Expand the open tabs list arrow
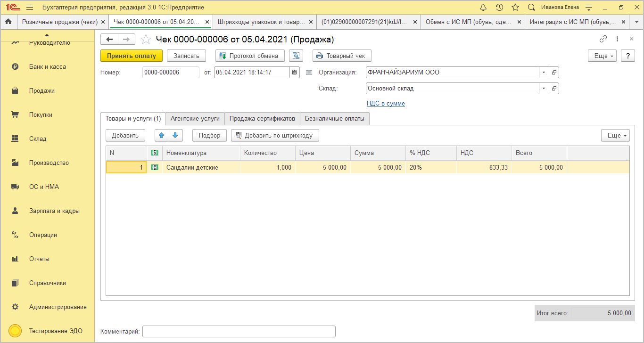The height and width of the screenshot is (343, 644). [x=636, y=22]
